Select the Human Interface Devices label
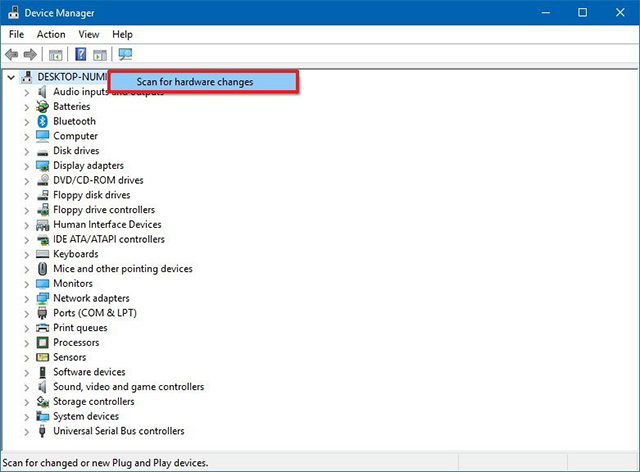The height and width of the screenshot is (472, 640). pyautogui.click(x=107, y=225)
